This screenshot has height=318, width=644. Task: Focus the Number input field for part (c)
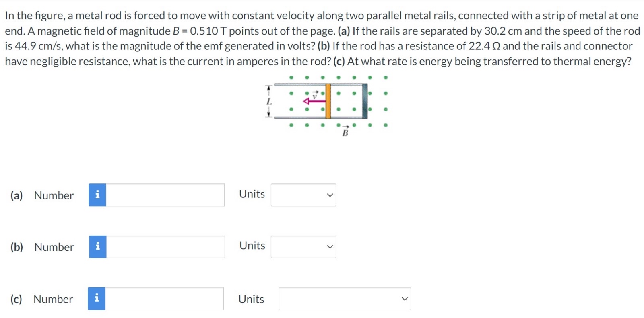(x=164, y=299)
